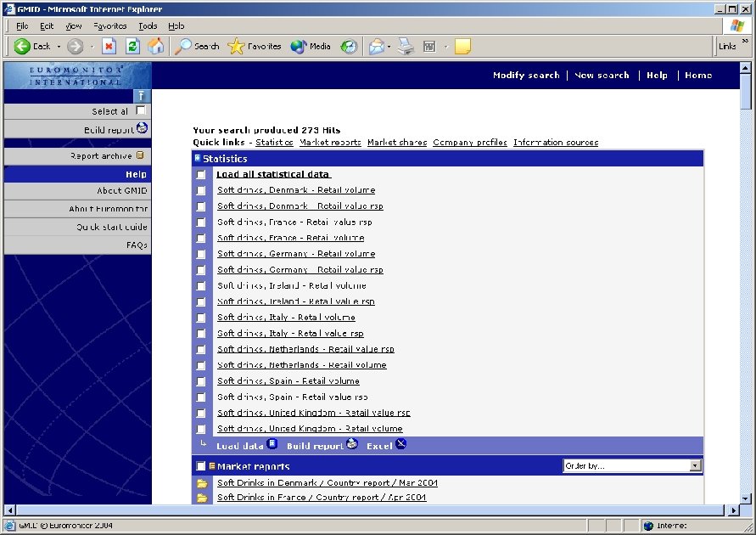
Task: Open the Mail button dropdown arrow
Action: (389, 47)
